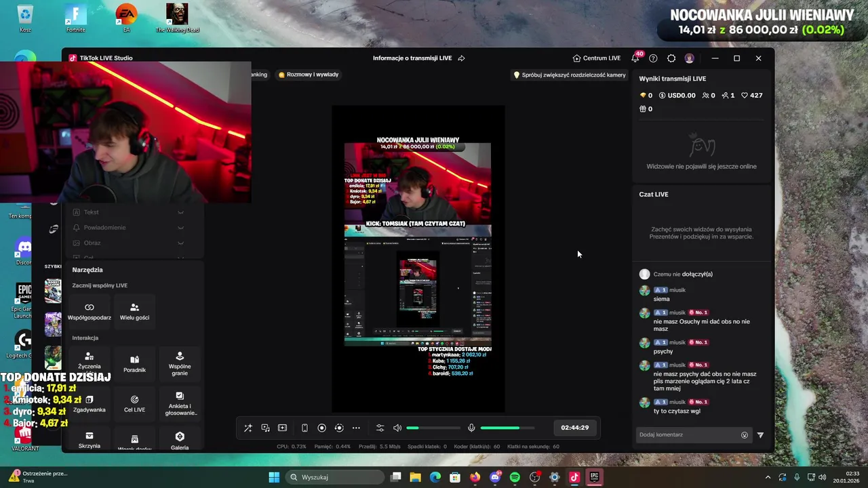Click the record button in control bar
Screen dimensions: 868x488
322,428
